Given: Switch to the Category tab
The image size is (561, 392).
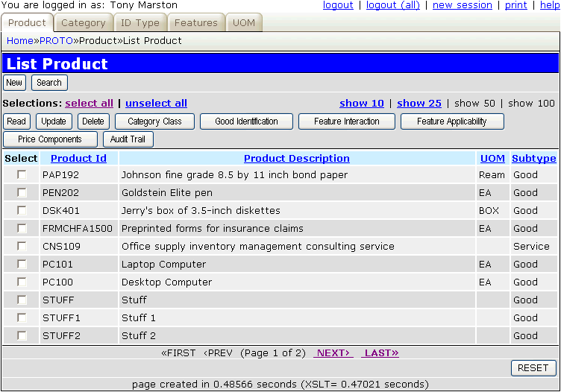Looking at the screenshot, I should click(83, 23).
